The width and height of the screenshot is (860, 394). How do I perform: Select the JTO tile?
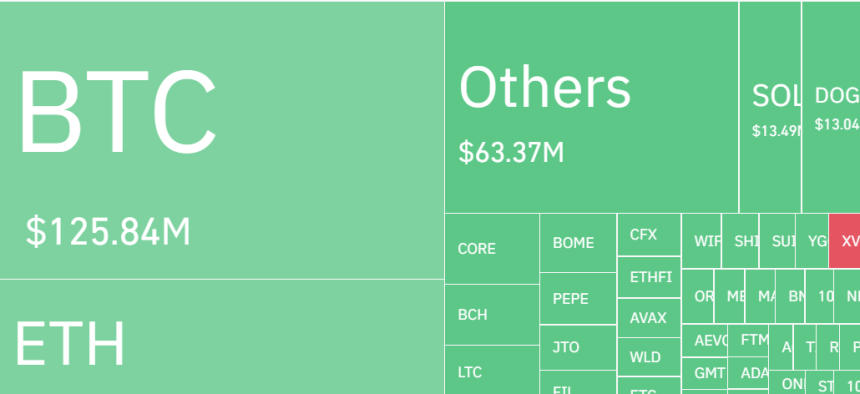tap(578, 347)
